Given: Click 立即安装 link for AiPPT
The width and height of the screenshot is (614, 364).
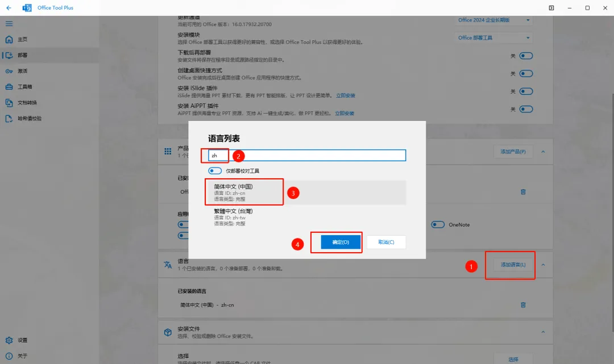Looking at the screenshot, I should pyautogui.click(x=344, y=114).
